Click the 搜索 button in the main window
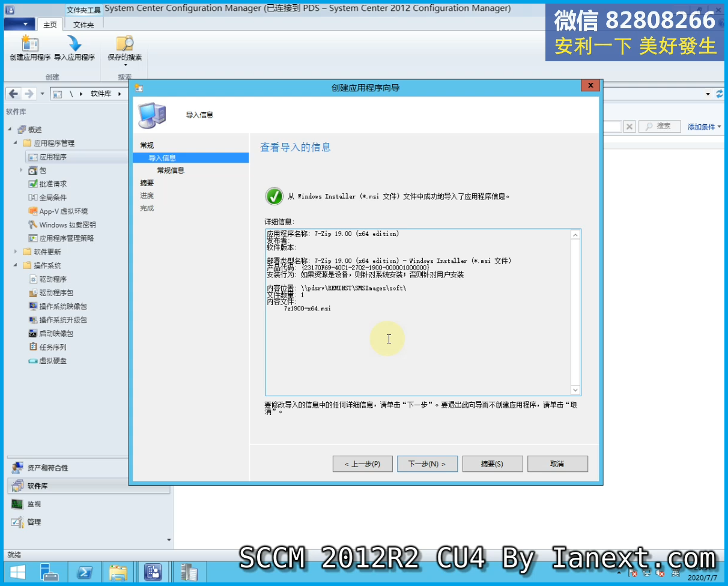728x586 pixels. point(659,127)
